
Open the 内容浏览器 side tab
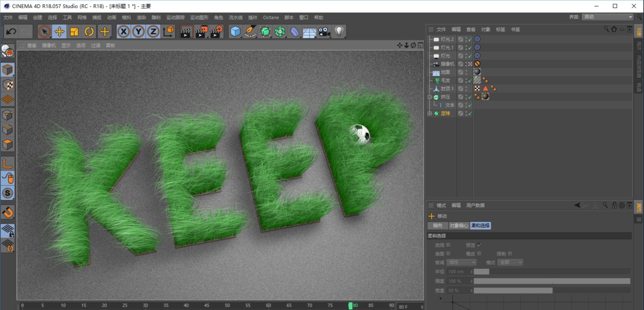pos(639,67)
